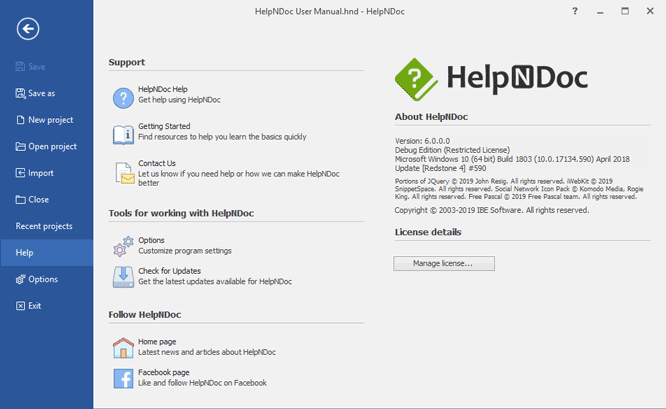
Task: Click Close in the sidebar menu
Action: (38, 200)
